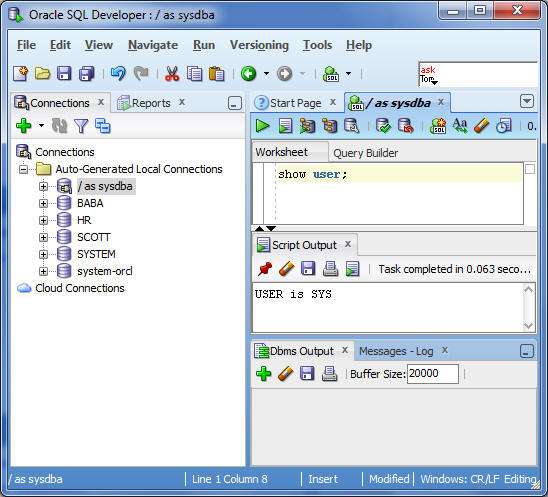Click the Run Script icon in worksheet toolbar
The image size is (548, 497).
(285, 126)
